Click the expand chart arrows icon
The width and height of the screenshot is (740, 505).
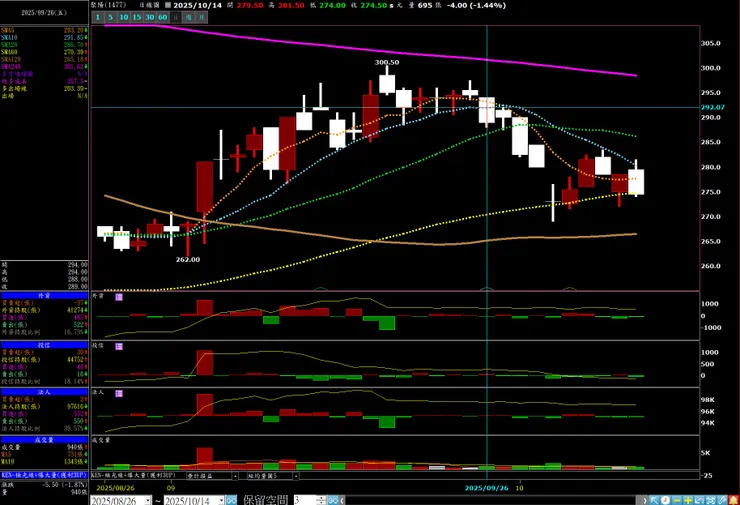(699, 500)
